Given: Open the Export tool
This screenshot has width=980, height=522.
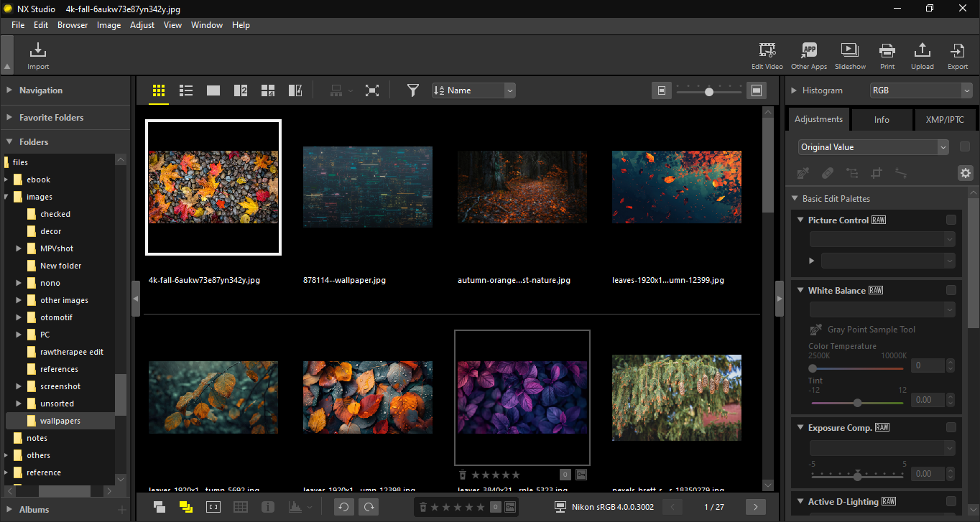Looking at the screenshot, I should pyautogui.click(x=958, y=56).
